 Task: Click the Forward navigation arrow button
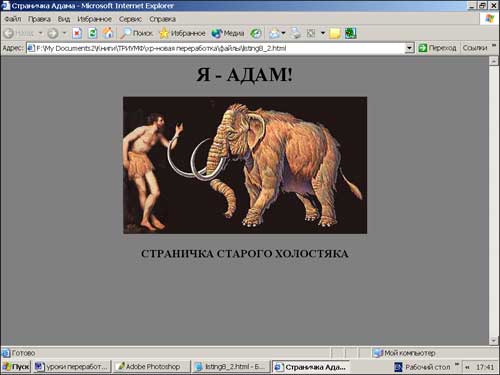pos(53,33)
